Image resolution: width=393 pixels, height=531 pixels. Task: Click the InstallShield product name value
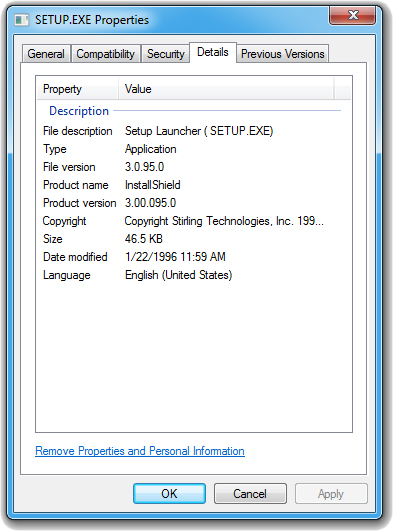152,185
